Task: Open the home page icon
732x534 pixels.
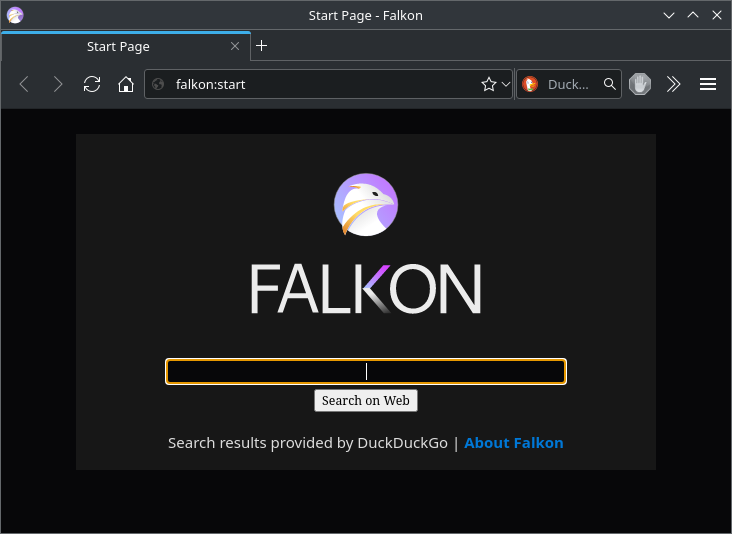Action: click(126, 84)
